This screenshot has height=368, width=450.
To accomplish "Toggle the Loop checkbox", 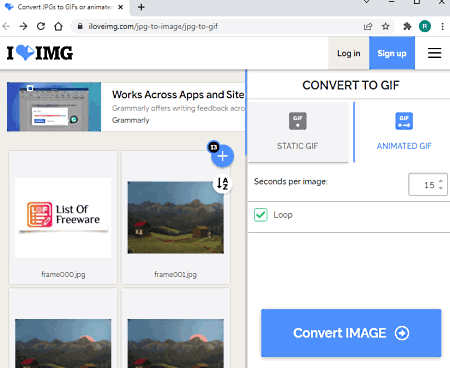I will pos(261,215).
